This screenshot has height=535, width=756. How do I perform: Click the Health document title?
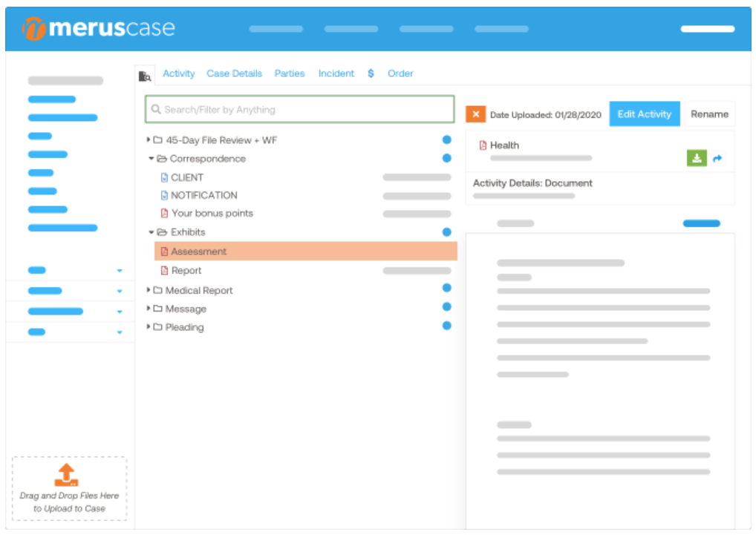tap(505, 145)
